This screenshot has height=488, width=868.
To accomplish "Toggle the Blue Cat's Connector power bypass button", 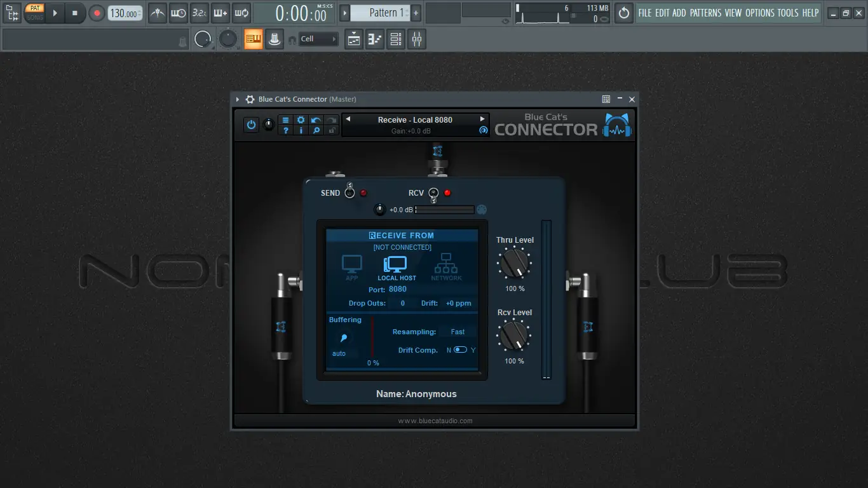I will [252, 125].
